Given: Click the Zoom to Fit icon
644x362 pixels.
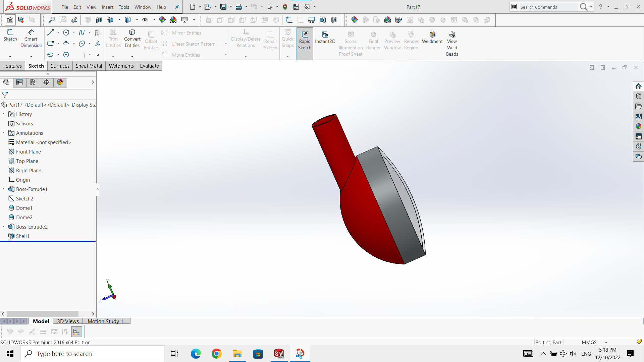Looking at the screenshot, I should [52, 20].
